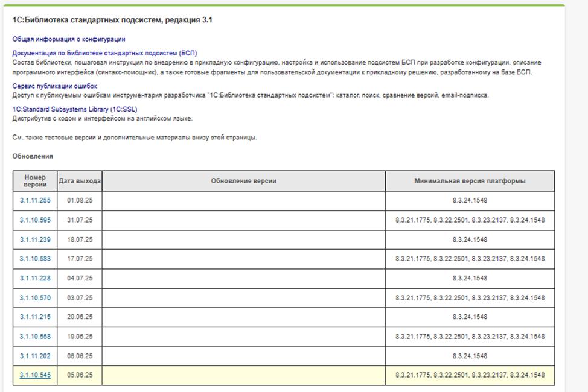588x392 pixels.
Task: Select the date cell 05.06.25
Action: click(80, 375)
